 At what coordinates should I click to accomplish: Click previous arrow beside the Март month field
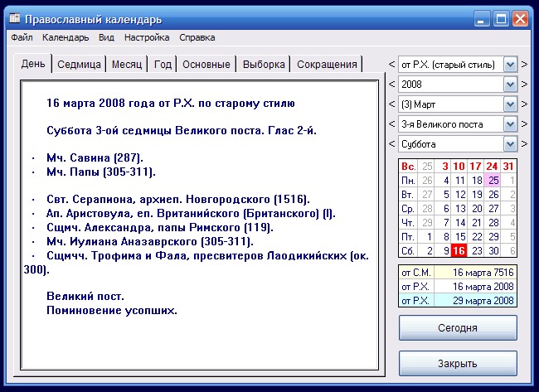pos(391,104)
